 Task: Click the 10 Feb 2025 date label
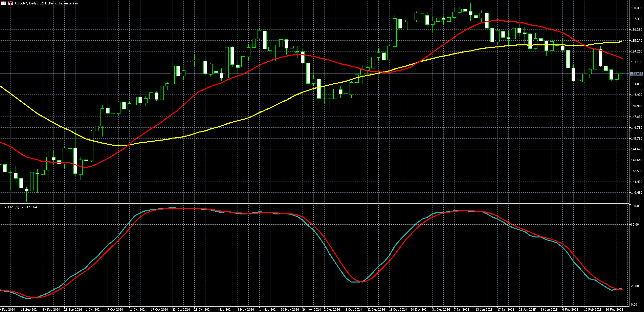click(593, 310)
